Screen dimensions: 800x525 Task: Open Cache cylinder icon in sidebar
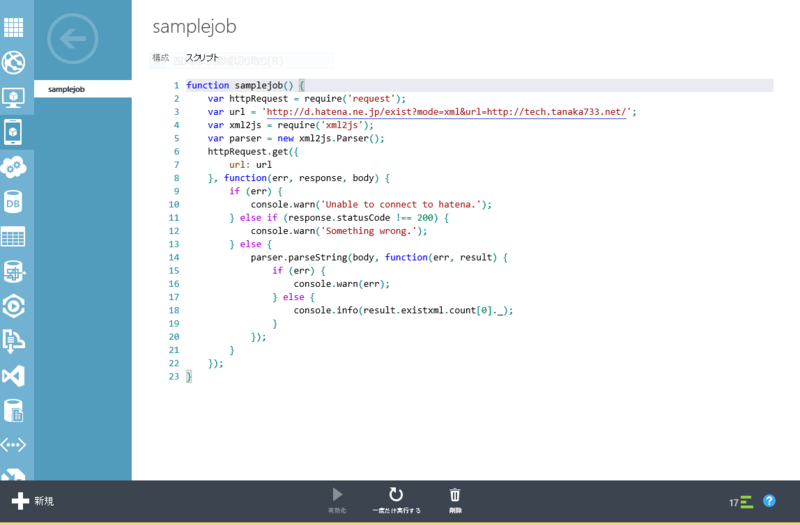coord(13,411)
